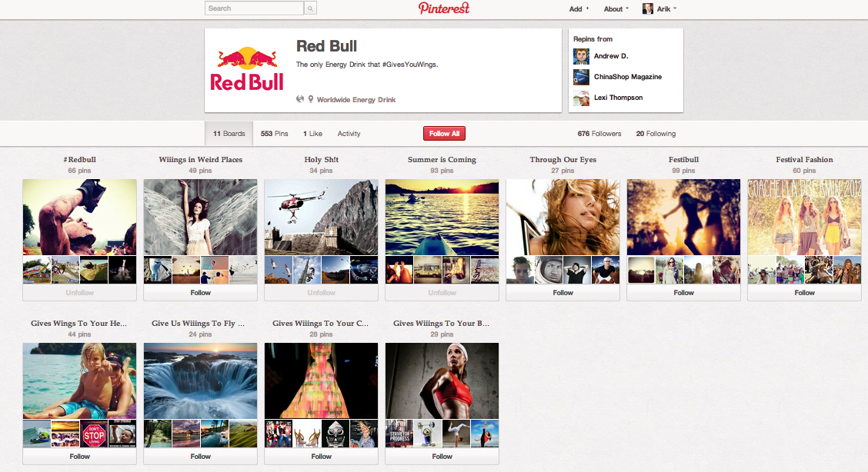Open the Summer is Coming board title

click(x=442, y=159)
